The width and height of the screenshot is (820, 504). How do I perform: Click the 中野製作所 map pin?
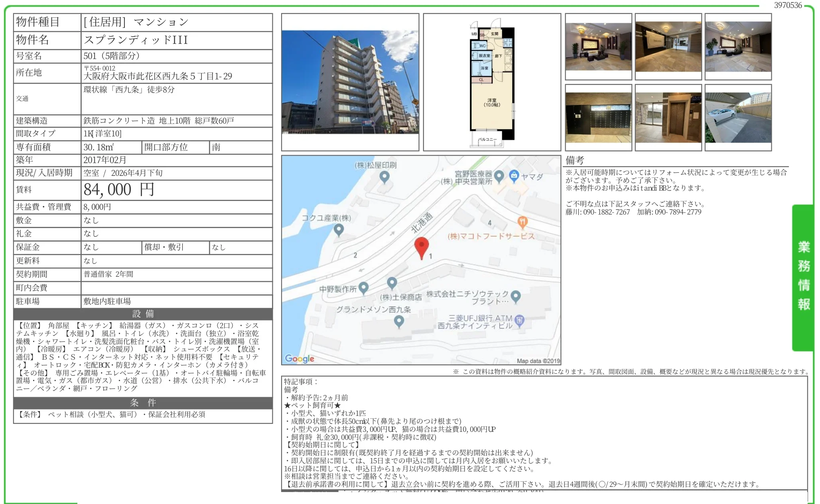(363, 287)
